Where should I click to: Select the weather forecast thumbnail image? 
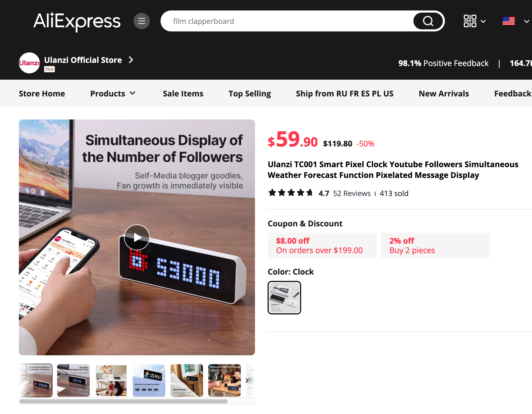pos(149,380)
